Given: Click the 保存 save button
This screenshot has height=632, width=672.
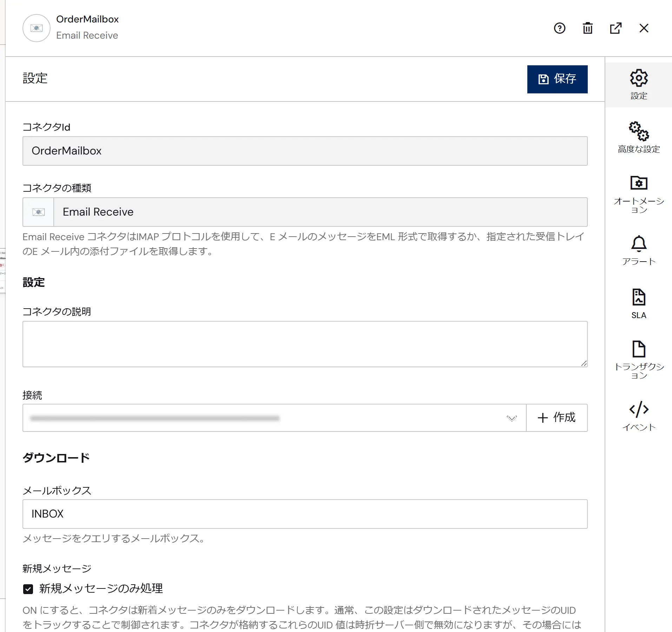Looking at the screenshot, I should point(557,79).
